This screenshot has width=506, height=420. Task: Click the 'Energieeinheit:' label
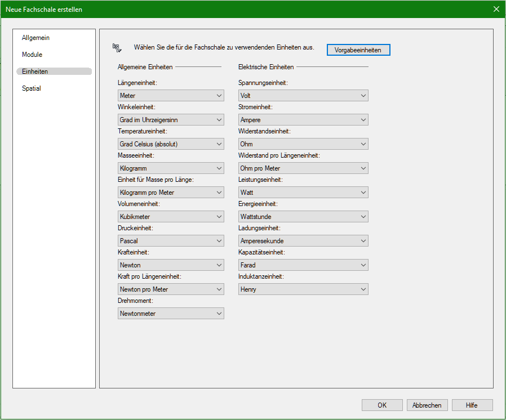pos(258,204)
